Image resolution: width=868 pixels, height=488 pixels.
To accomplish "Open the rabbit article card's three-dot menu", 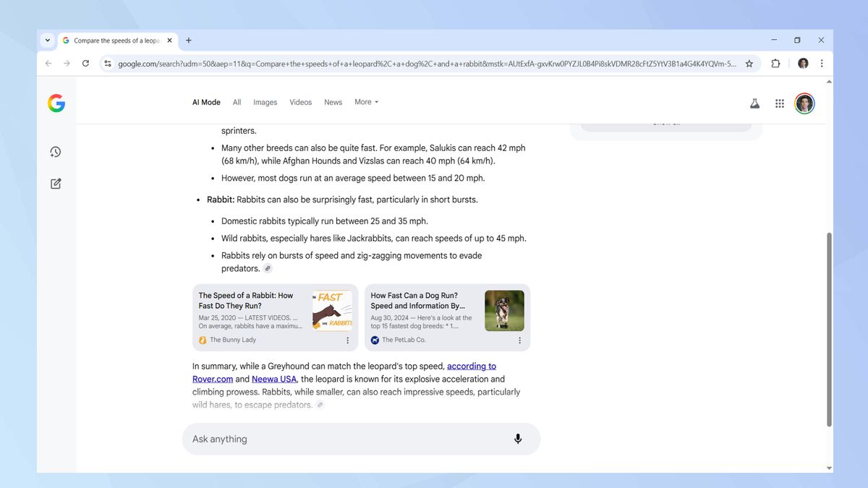I will pyautogui.click(x=346, y=340).
